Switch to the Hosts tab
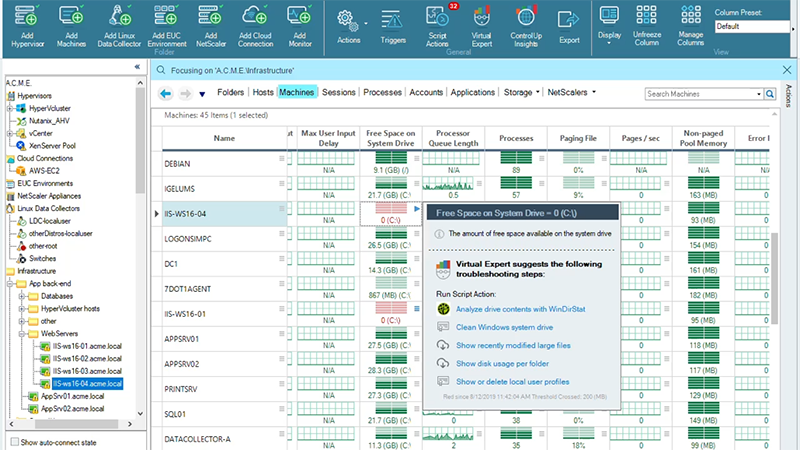The width and height of the screenshot is (800, 450). tap(263, 92)
